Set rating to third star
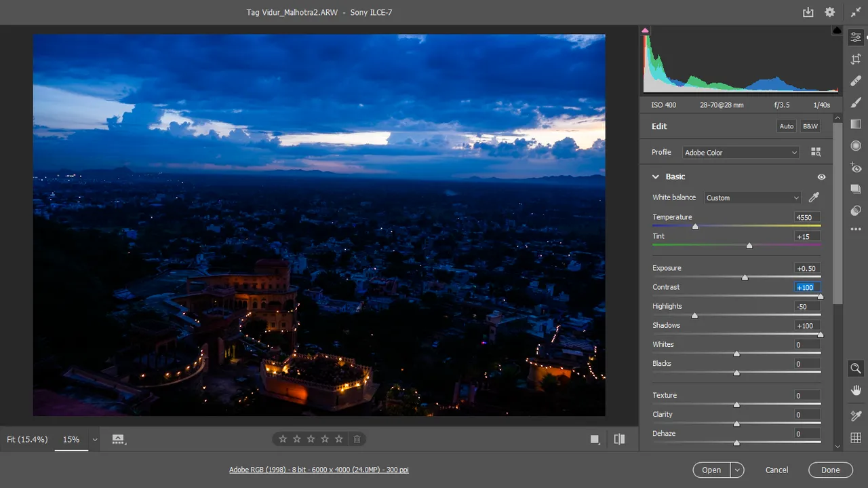Screen dimensions: 868x488 [x=311, y=439]
